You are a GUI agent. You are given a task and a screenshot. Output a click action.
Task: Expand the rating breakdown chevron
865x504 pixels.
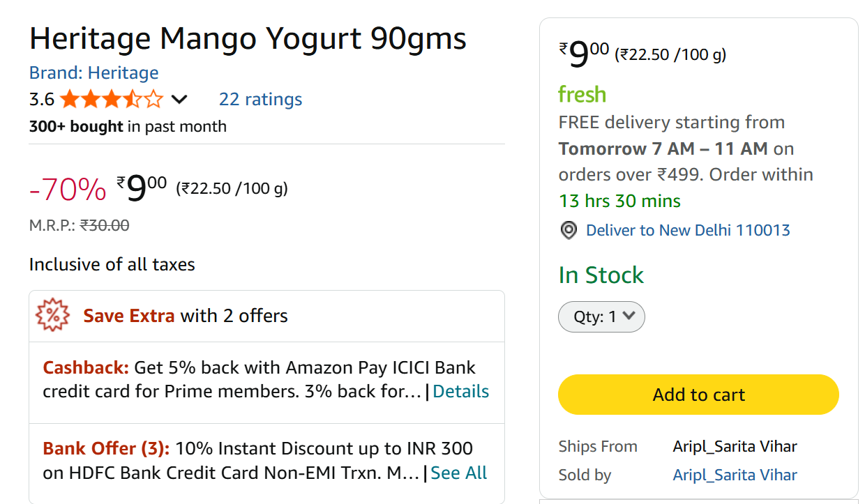click(179, 100)
